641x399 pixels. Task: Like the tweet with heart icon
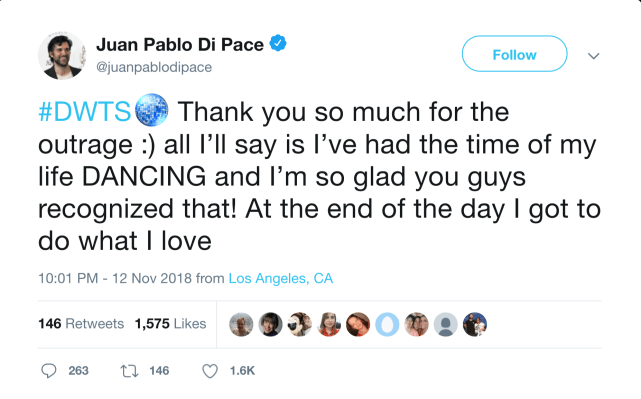tap(210, 371)
